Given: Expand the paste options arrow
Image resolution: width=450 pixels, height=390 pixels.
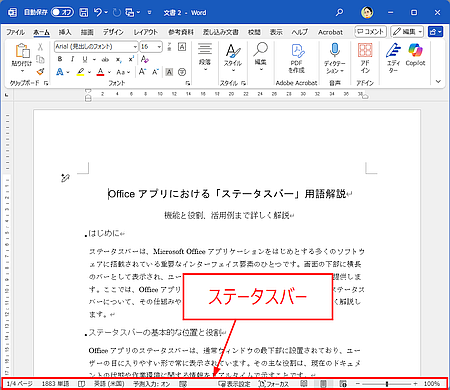Looking at the screenshot, I should coord(22,71).
